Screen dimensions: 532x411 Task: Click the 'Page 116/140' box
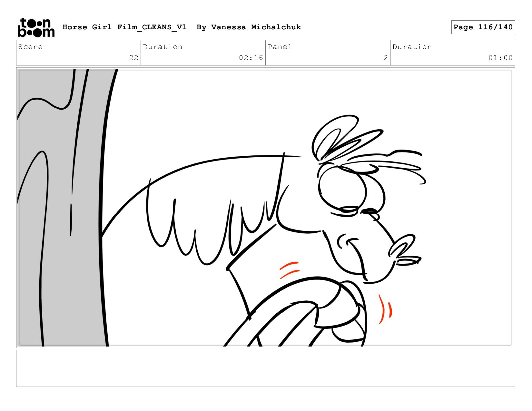tap(483, 27)
